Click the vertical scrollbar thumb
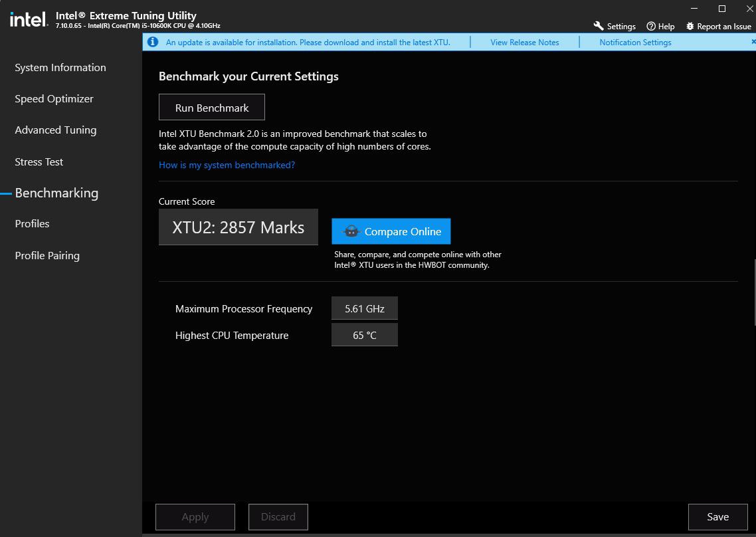This screenshot has width=756, height=537. [x=754, y=293]
